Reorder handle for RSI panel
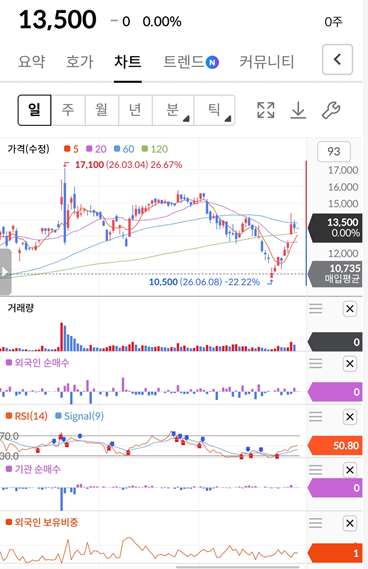This screenshot has height=569, width=368. [x=315, y=417]
